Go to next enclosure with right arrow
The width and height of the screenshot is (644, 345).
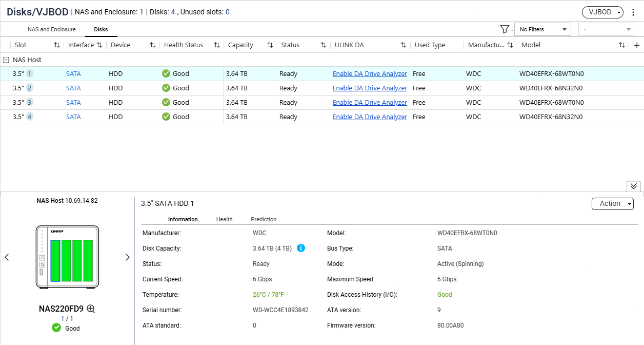pyautogui.click(x=127, y=257)
